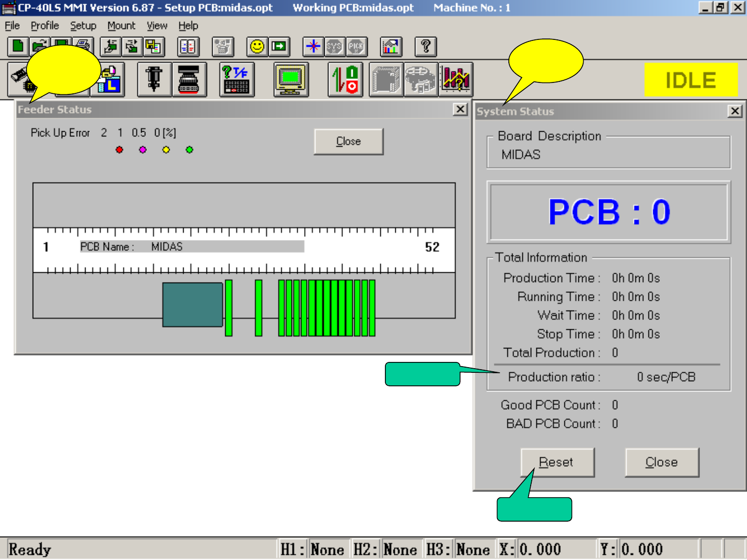Click the greyed-out board panel icon

386,79
